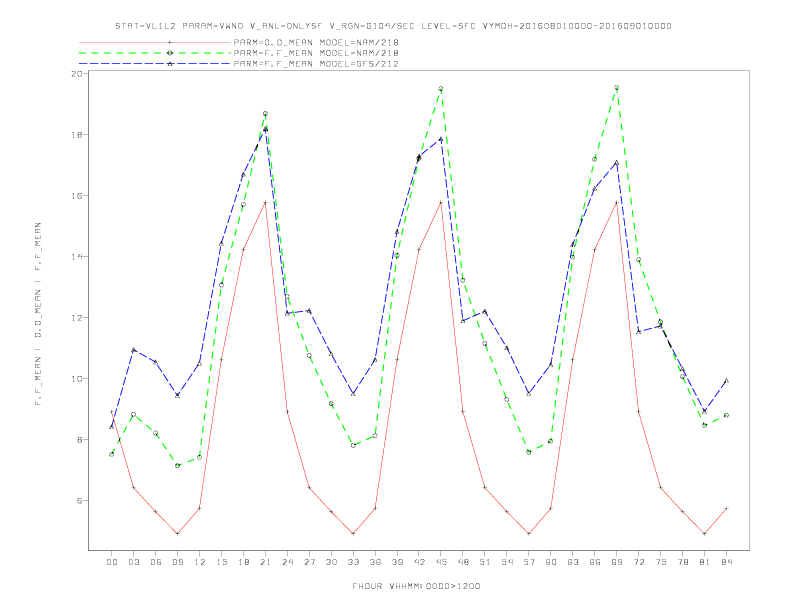Click x-axis forecast hour tick 51
792x612 pixels.
click(x=485, y=562)
